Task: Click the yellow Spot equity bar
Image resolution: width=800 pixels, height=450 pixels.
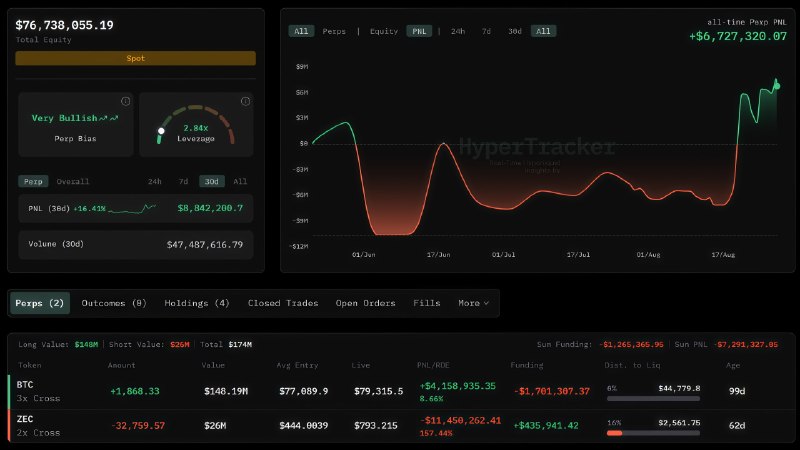Action: click(x=136, y=58)
